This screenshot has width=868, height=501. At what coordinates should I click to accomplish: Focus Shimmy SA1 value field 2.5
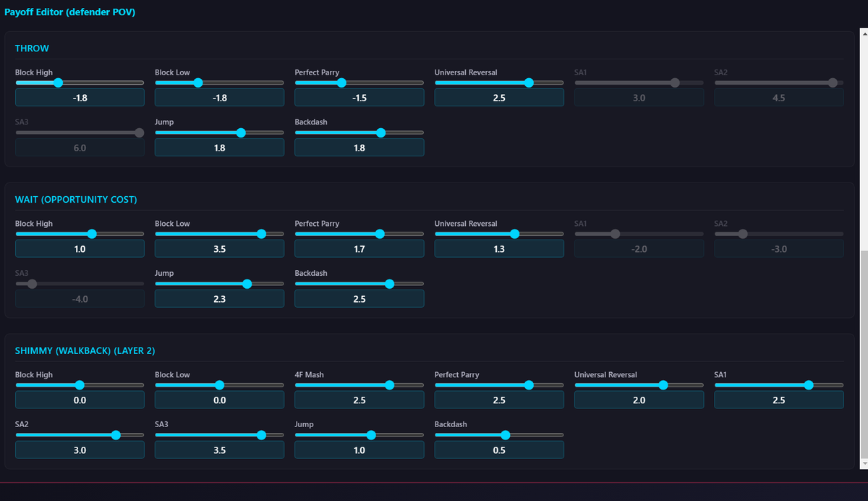[x=779, y=400]
